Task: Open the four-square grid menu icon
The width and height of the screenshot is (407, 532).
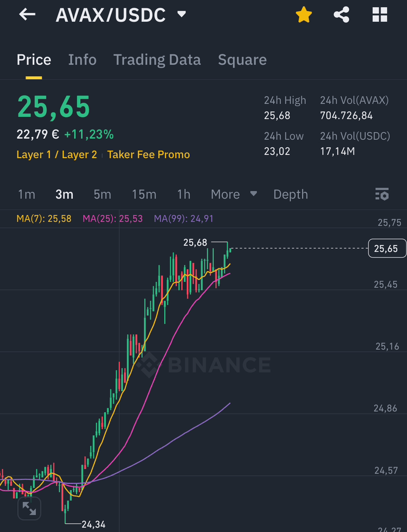Action: coord(380,15)
